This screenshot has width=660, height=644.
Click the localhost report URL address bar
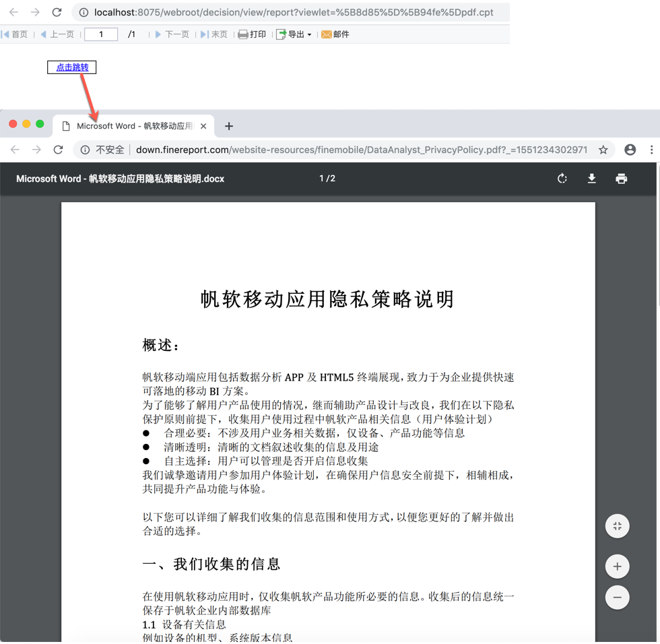tap(294, 13)
